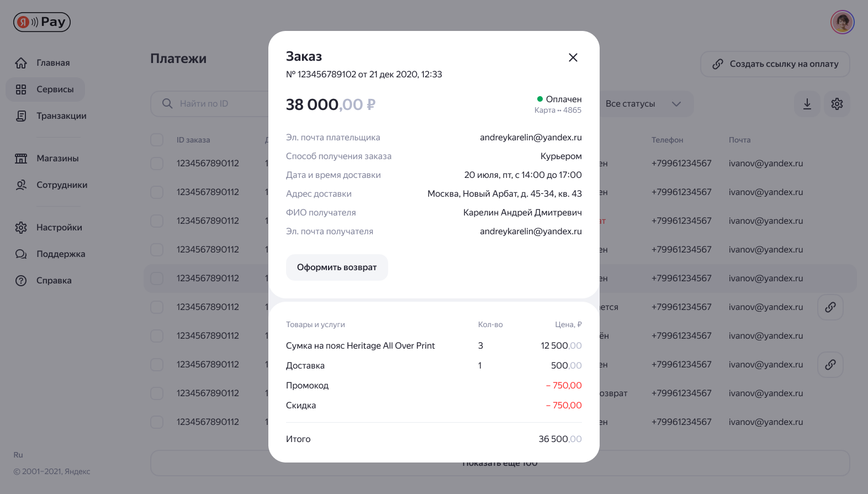This screenshot has width=868, height=494.
Task: Click the Справка help icon
Action: click(x=21, y=281)
